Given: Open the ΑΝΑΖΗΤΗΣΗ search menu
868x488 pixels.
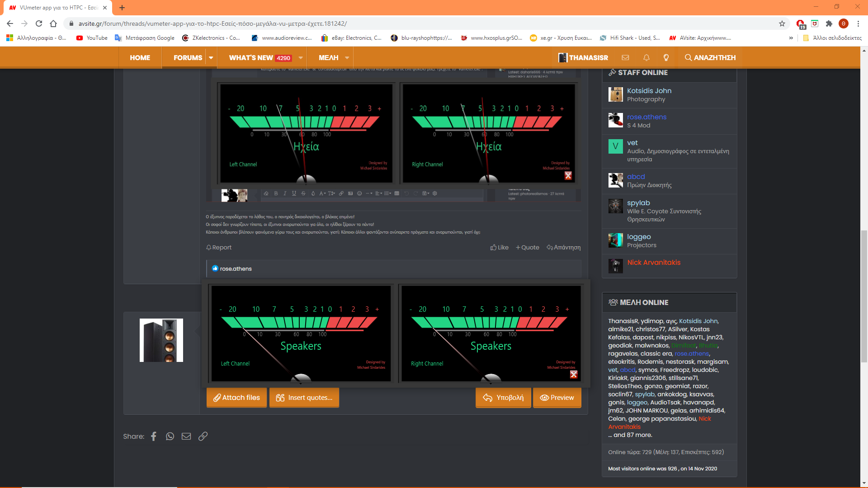Looking at the screenshot, I should (x=710, y=57).
